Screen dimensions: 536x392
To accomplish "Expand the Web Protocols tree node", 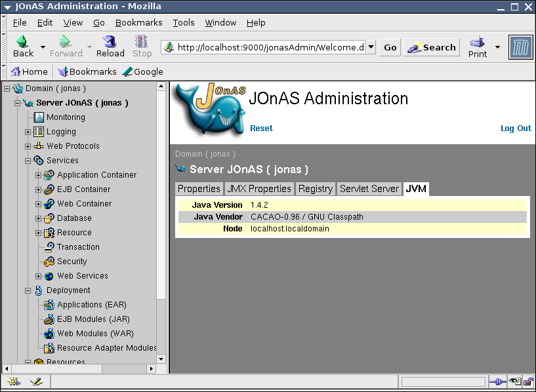I will (28, 146).
